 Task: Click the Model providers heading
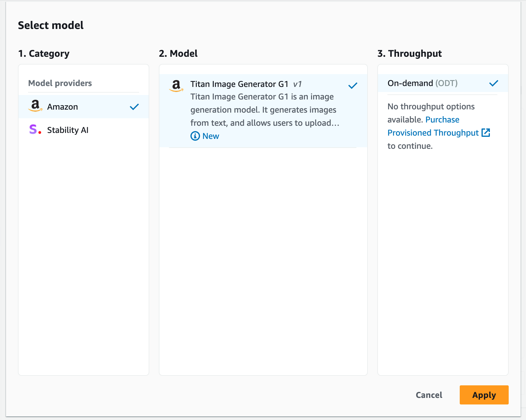pyautogui.click(x=60, y=83)
